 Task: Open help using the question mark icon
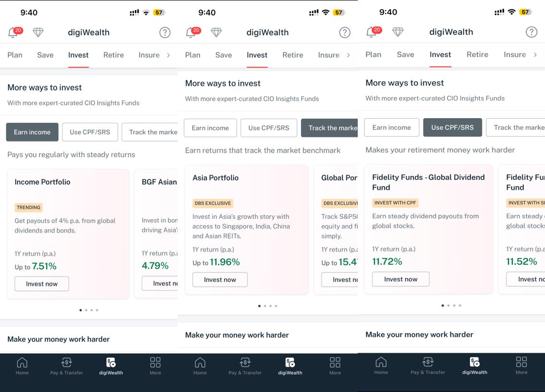click(165, 32)
